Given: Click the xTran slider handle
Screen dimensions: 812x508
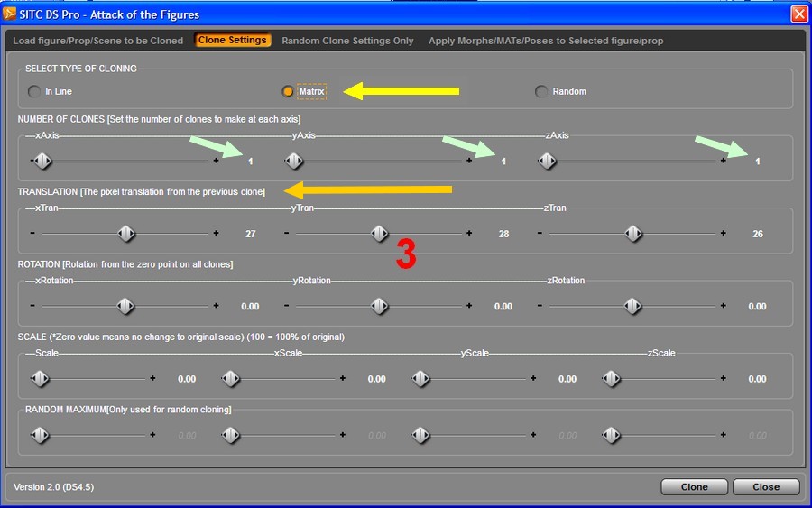Looking at the screenshot, I should pos(126,234).
